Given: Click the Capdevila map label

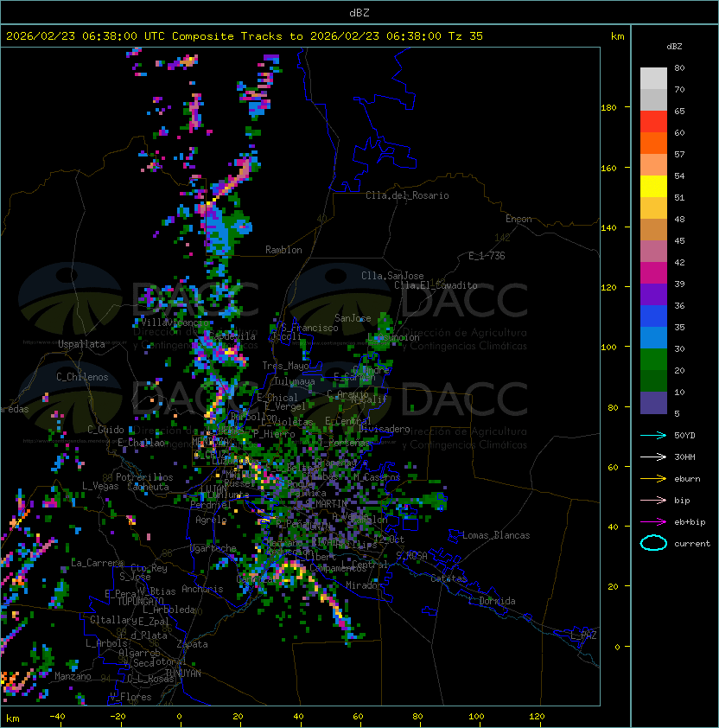Looking at the screenshot, I should (232, 336).
